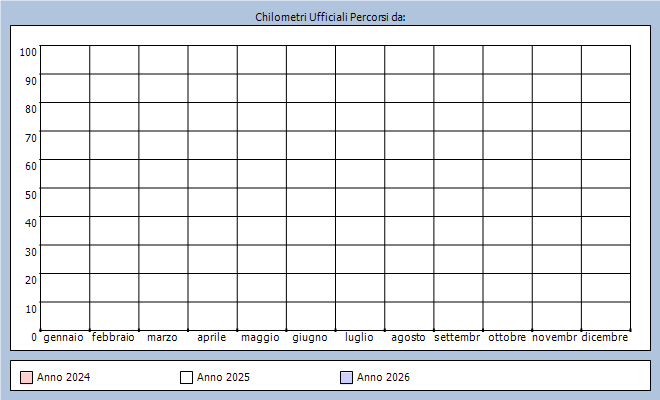Select the Anno 2024 legend label
660x400 pixels.
[x=63, y=378]
